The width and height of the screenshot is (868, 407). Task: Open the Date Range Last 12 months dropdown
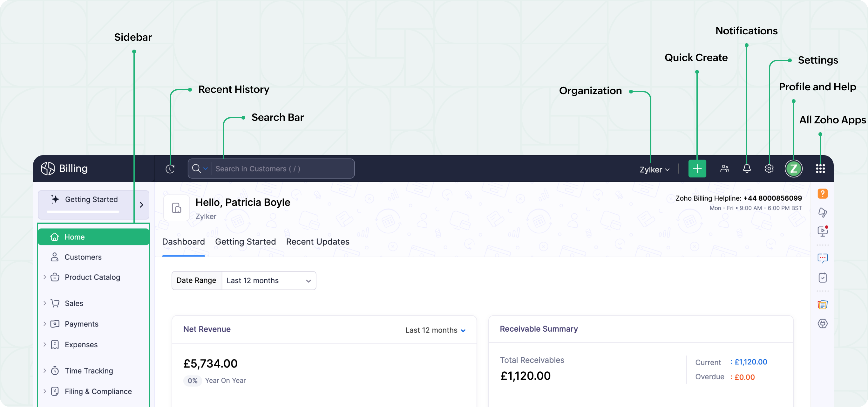pos(268,280)
